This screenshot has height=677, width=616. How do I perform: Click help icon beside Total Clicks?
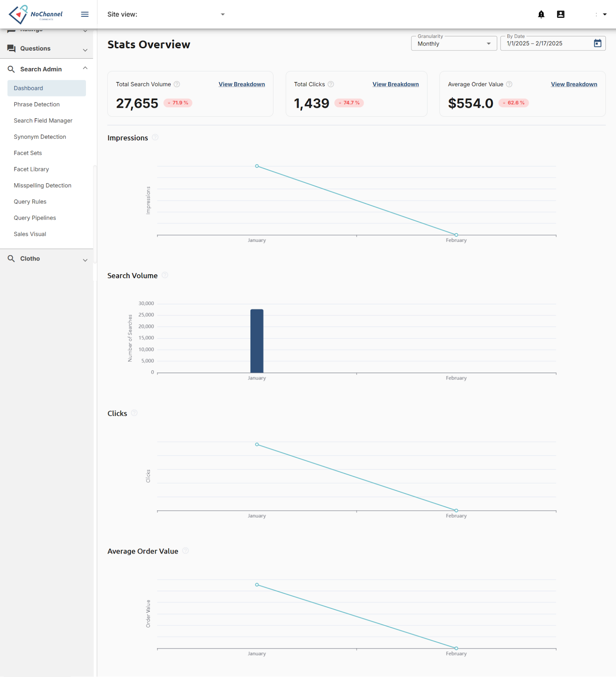click(331, 84)
